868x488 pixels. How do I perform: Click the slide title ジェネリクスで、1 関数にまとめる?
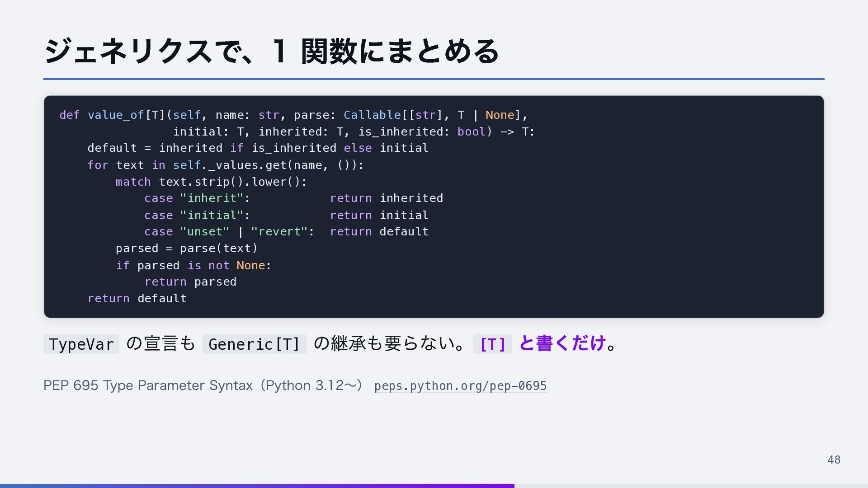(x=271, y=51)
